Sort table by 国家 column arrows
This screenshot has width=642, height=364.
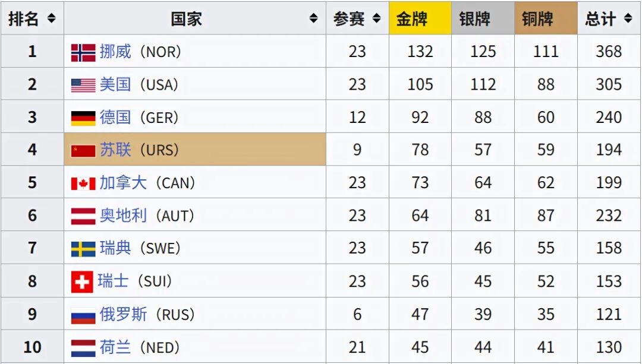pos(313,18)
